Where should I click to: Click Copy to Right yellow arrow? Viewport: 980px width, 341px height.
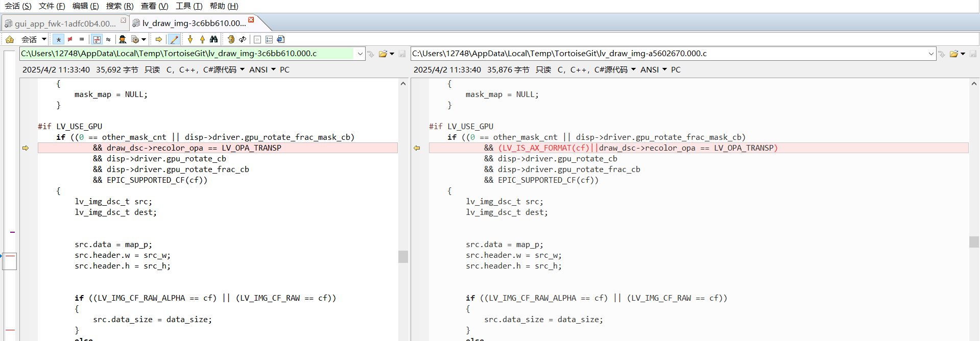159,39
